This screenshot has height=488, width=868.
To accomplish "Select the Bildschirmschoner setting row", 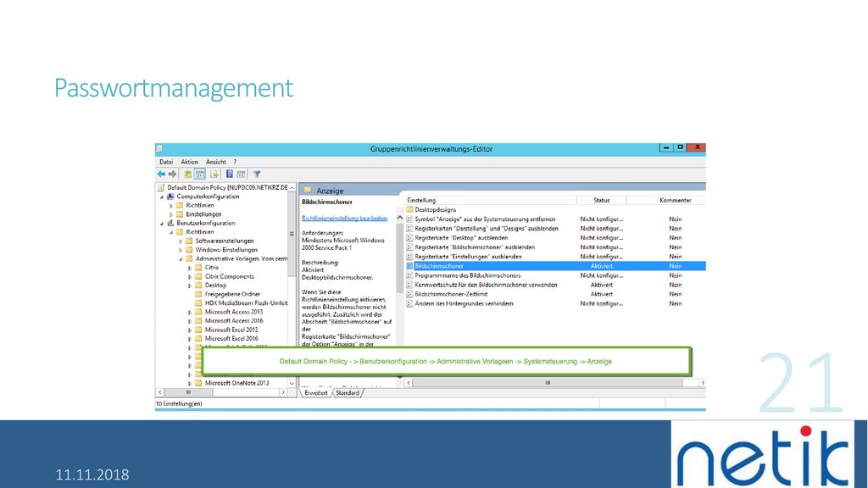I will (555, 266).
